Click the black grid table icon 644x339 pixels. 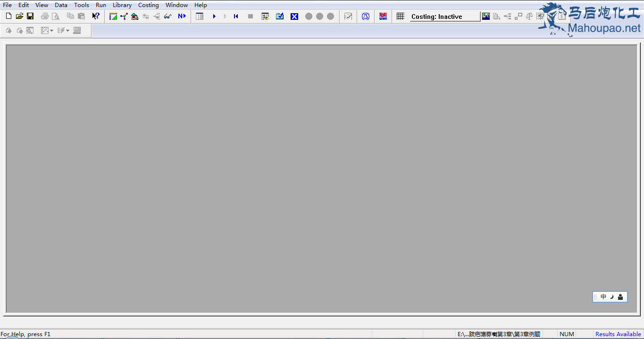click(x=401, y=17)
